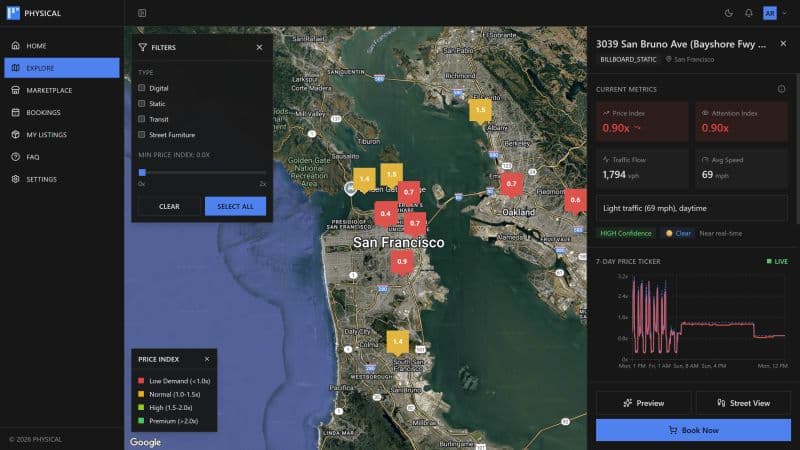Tick the Street Furniture checkbox
The width and height of the screenshot is (800, 450).
pyautogui.click(x=142, y=134)
